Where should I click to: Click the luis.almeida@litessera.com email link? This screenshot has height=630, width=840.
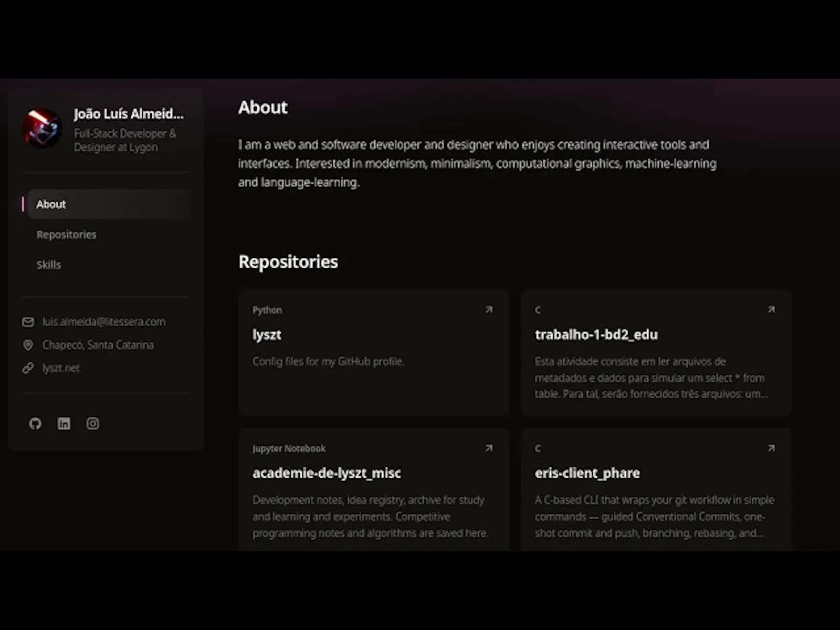(104, 322)
